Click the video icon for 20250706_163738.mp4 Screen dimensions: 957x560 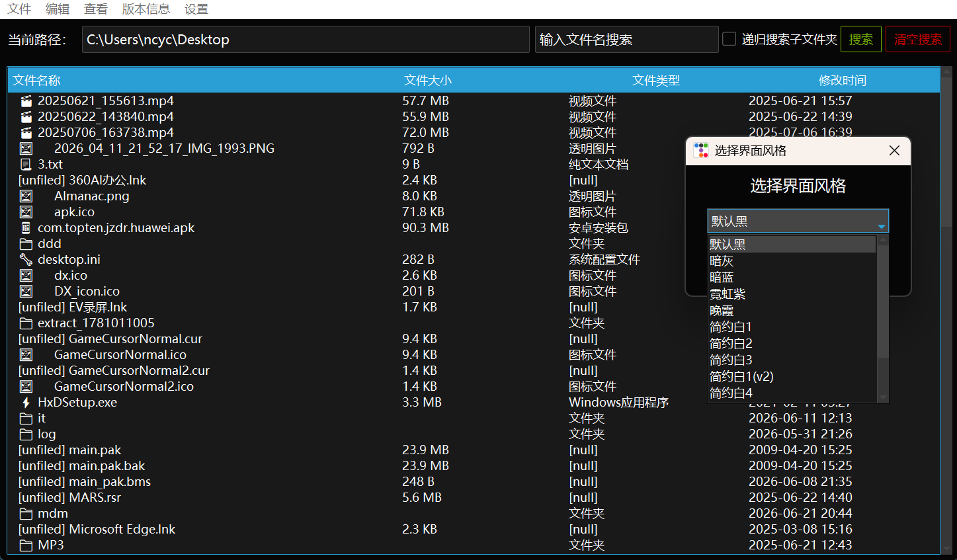tap(26, 133)
